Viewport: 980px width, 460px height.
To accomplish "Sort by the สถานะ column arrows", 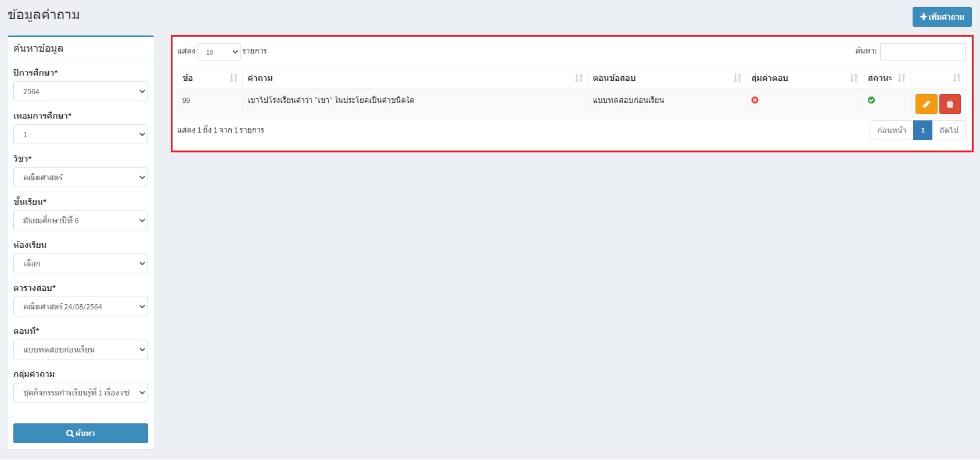I will (902, 78).
